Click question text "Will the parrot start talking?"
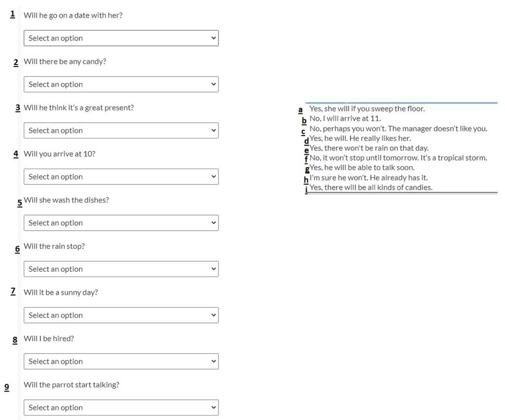The width and height of the screenshot is (505, 420). (72, 385)
